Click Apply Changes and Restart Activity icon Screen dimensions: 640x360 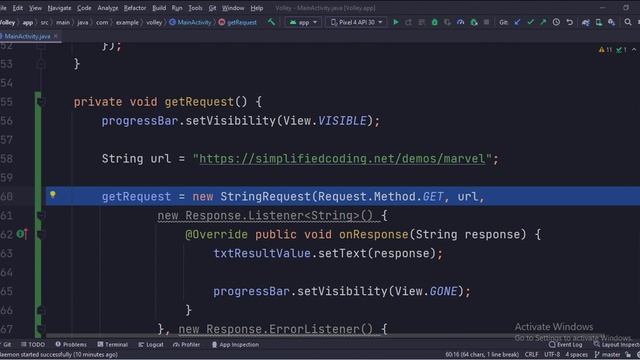click(x=409, y=22)
